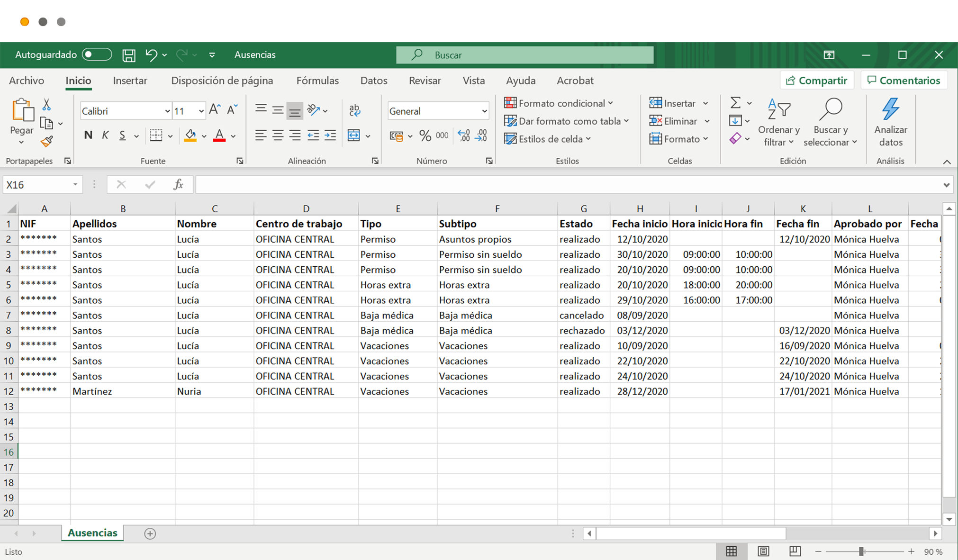
Task: Click the Merge and Center icon
Action: (x=354, y=135)
